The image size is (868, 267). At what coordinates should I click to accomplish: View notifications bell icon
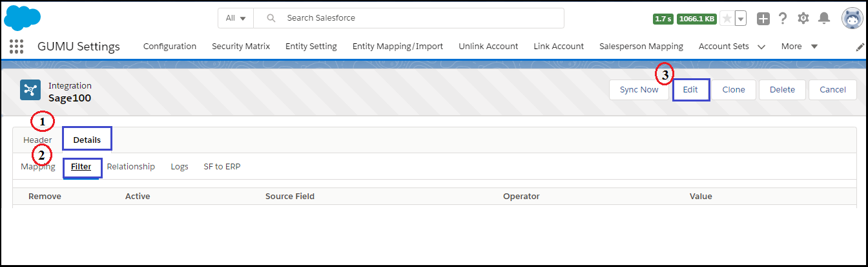tap(824, 19)
